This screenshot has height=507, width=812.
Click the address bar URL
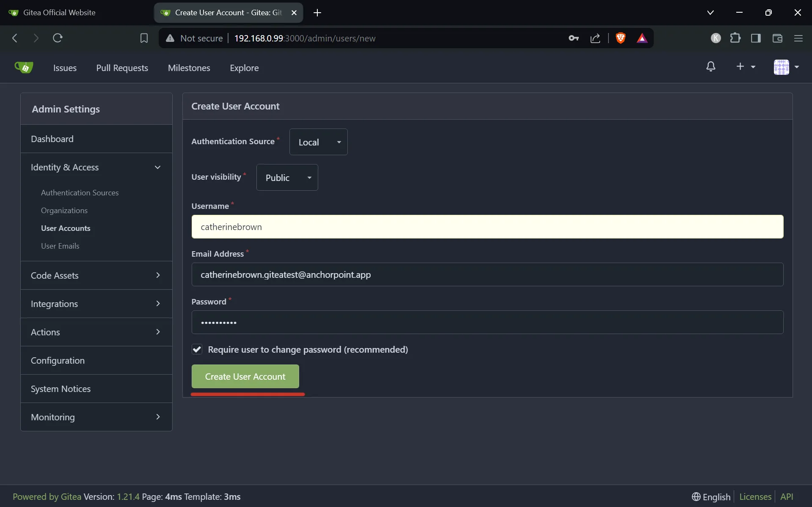(x=305, y=38)
